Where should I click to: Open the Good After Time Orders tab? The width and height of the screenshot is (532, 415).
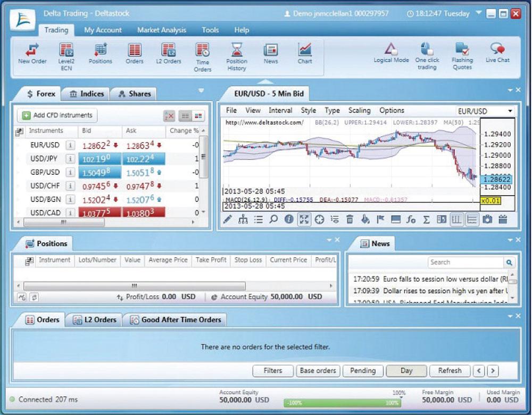coord(176,319)
